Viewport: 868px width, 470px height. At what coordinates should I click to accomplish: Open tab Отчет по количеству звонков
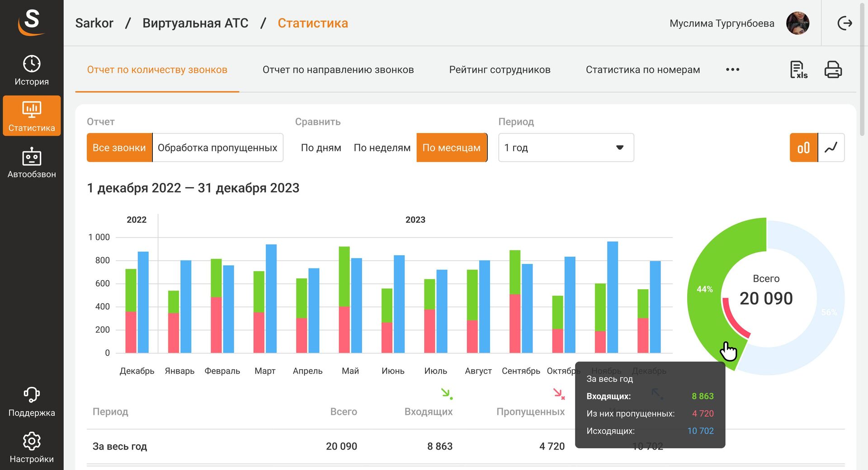[157, 70]
